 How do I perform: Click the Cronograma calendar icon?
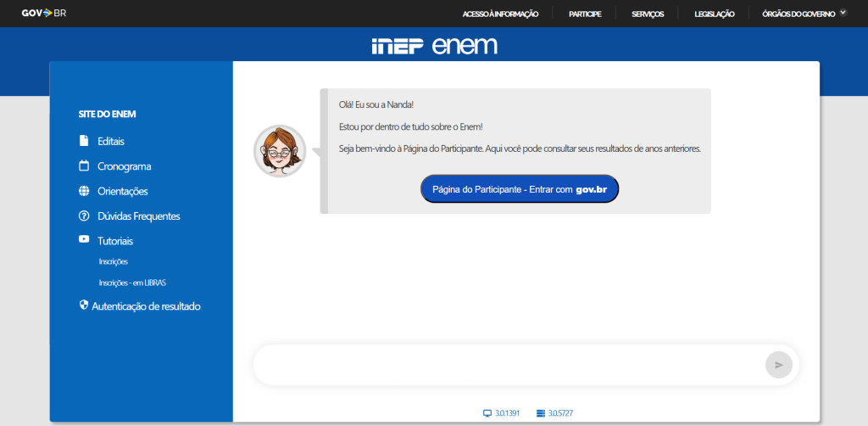tap(84, 166)
